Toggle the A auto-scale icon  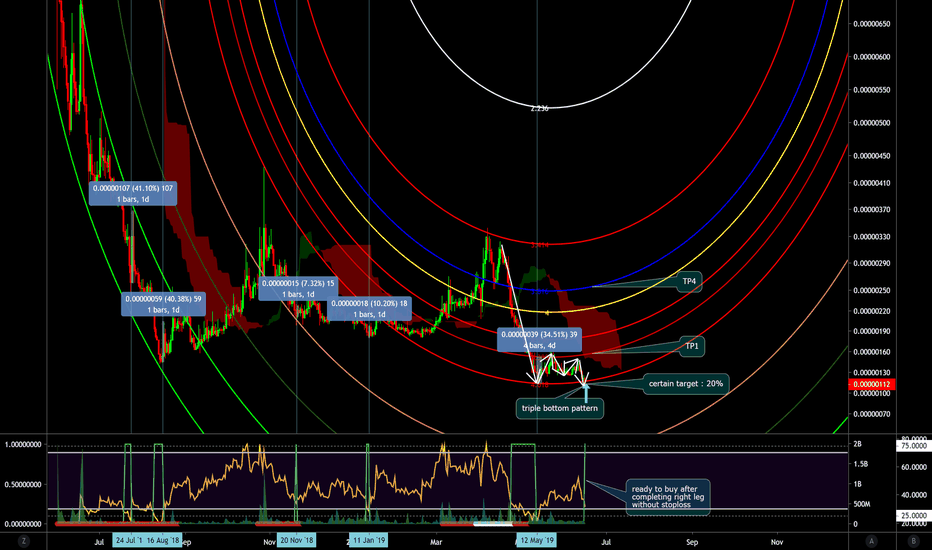871,541
